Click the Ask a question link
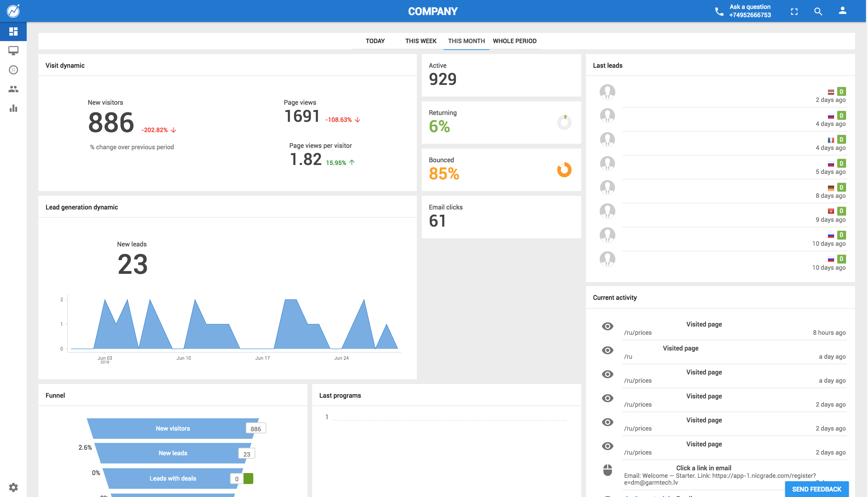 pyautogui.click(x=750, y=7)
